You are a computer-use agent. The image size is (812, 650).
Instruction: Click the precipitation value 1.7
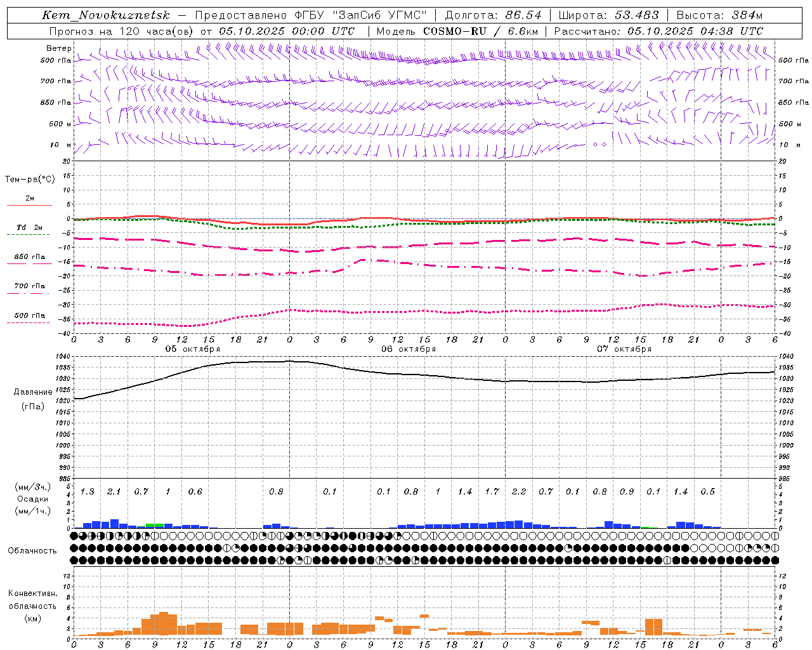[492, 492]
